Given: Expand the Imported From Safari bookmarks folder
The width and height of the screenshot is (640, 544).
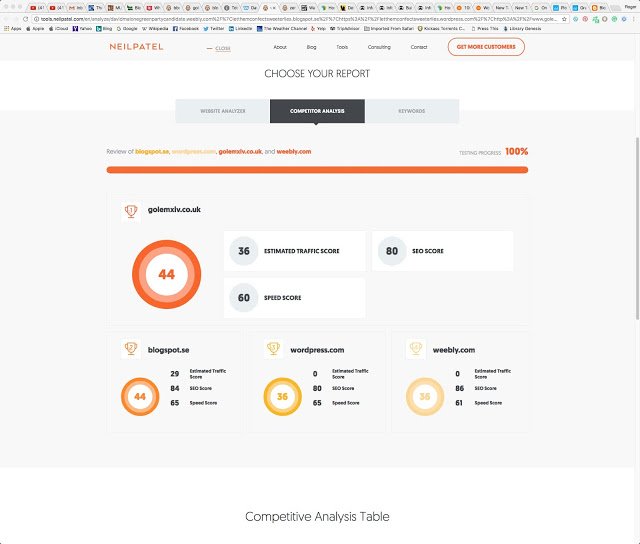Looking at the screenshot, I should (389, 29).
